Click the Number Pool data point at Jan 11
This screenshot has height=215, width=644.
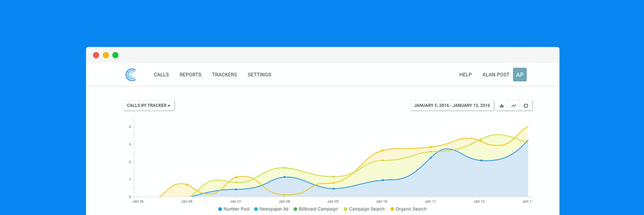pos(431,158)
